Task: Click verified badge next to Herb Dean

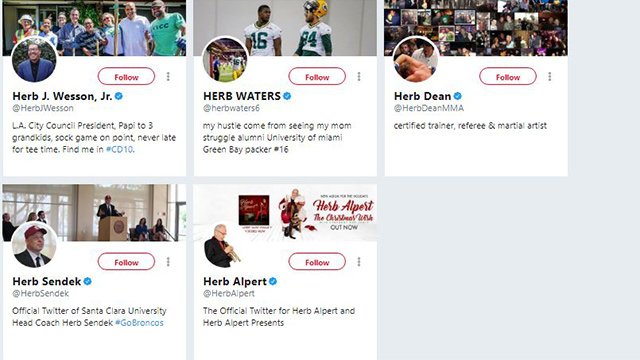Action: pyautogui.click(x=458, y=96)
